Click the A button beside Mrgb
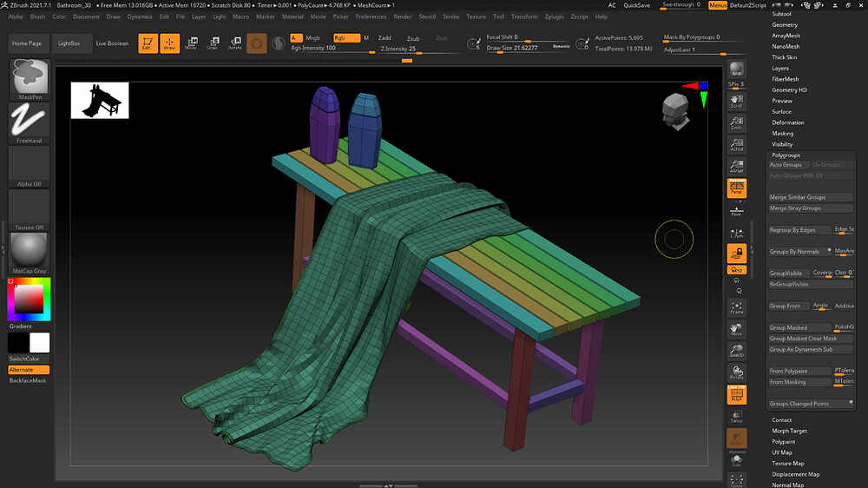The width and height of the screenshot is (868, 488). (x=296, y=38)
